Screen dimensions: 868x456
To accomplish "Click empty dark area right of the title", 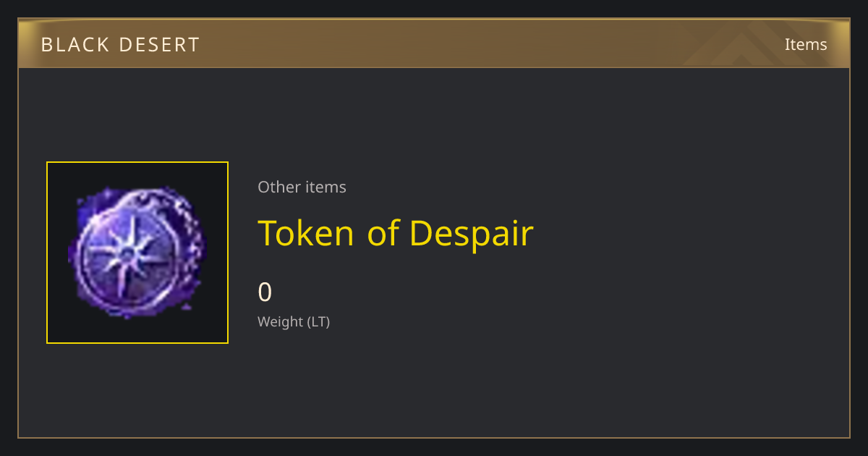I will click(x=687, y=233).
